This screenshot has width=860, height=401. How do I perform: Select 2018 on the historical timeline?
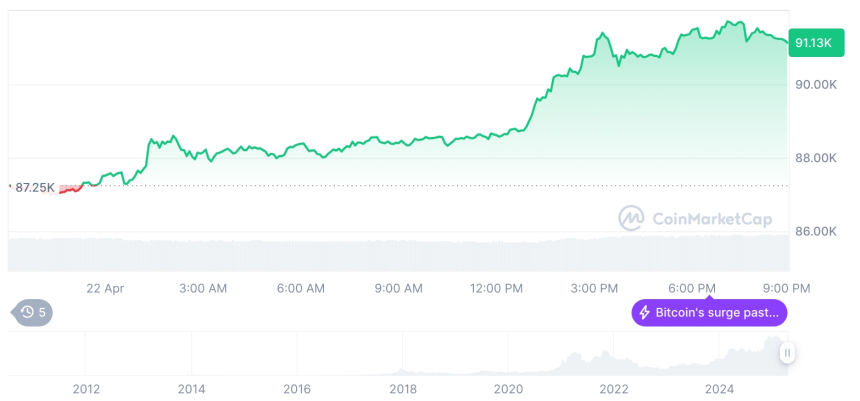(x=403, y=389)
